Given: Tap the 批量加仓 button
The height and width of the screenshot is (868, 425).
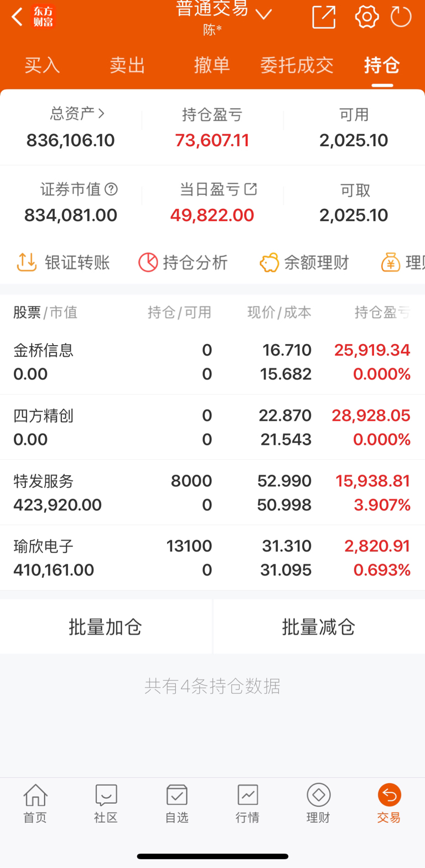Looking at the screenshot, I should tap(106, 627).
